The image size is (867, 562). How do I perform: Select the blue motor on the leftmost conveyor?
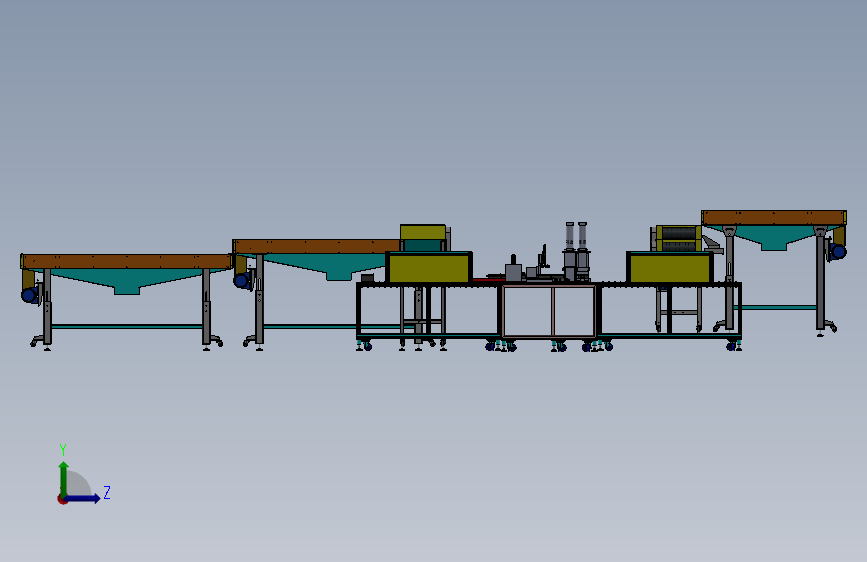(30, 295)
